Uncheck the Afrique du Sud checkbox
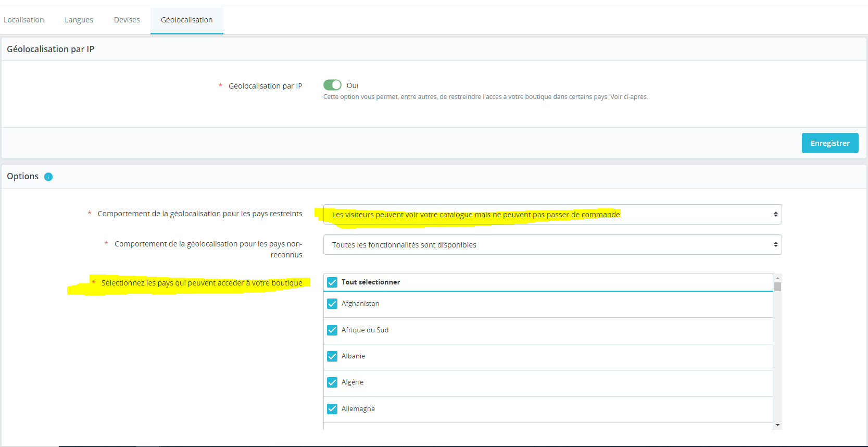This screenshot has height=447, width=868. tap(332, 330)
